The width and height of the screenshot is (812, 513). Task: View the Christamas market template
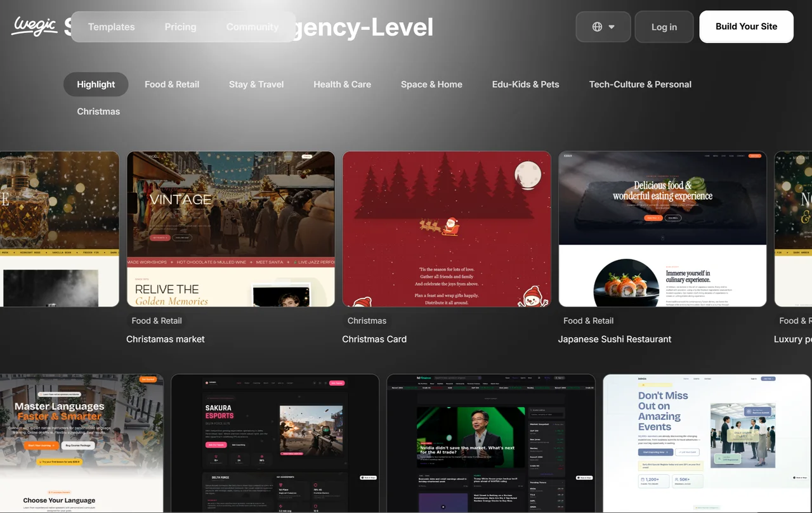pos(230,229)
